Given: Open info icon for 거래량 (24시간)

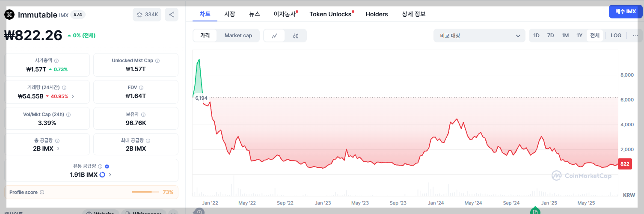Looking at the screenshot, I should [x=64, y=87].
